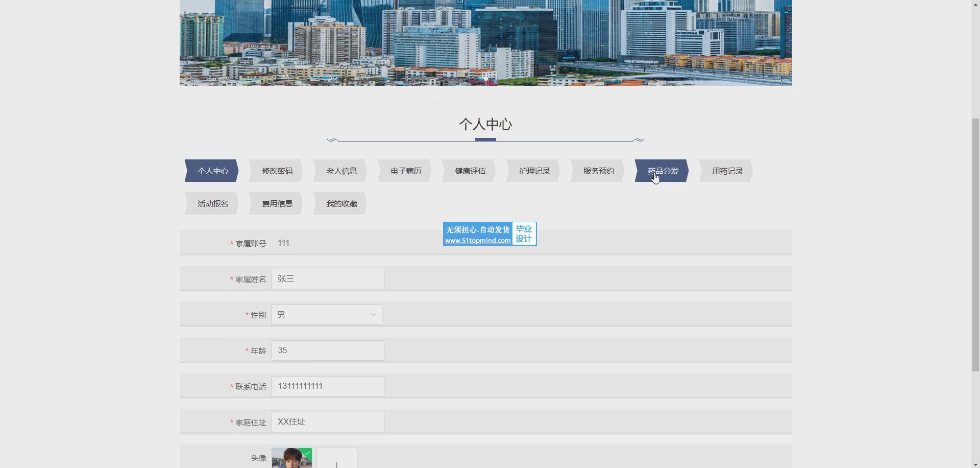The width and height of the screenshot is (980, 468).
Task: Open the 个人中心 tab
Action: [212, 171]
